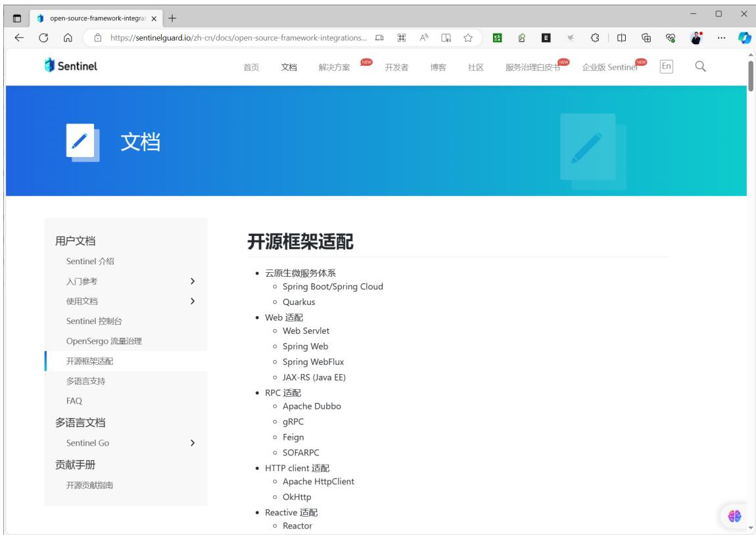The height and width of the screenshot is (535, 756).
Task: Open Sentinel 控制台 in the sidebar
Action: pos(94,321)
